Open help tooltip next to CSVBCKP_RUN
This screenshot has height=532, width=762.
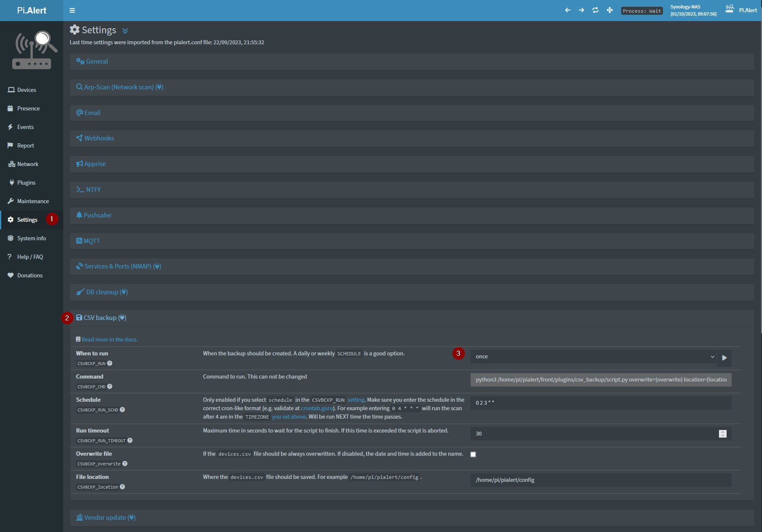tap(110, 363)
